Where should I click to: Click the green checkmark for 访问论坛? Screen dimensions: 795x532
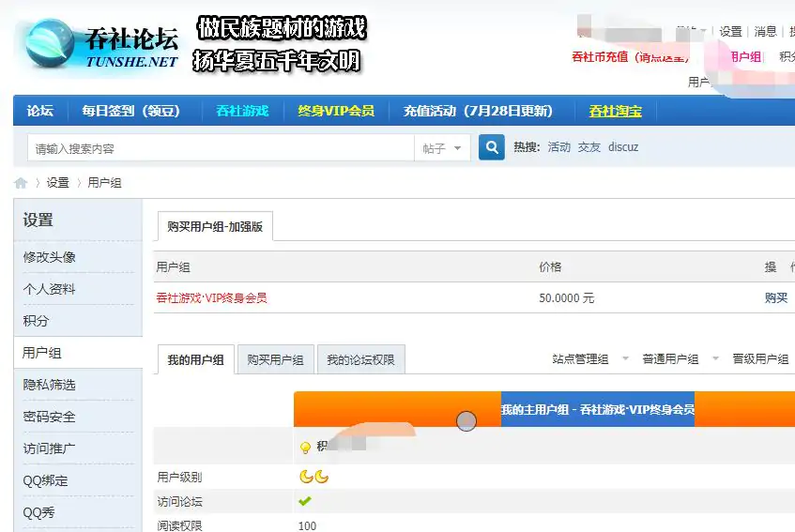click(305, 501)
